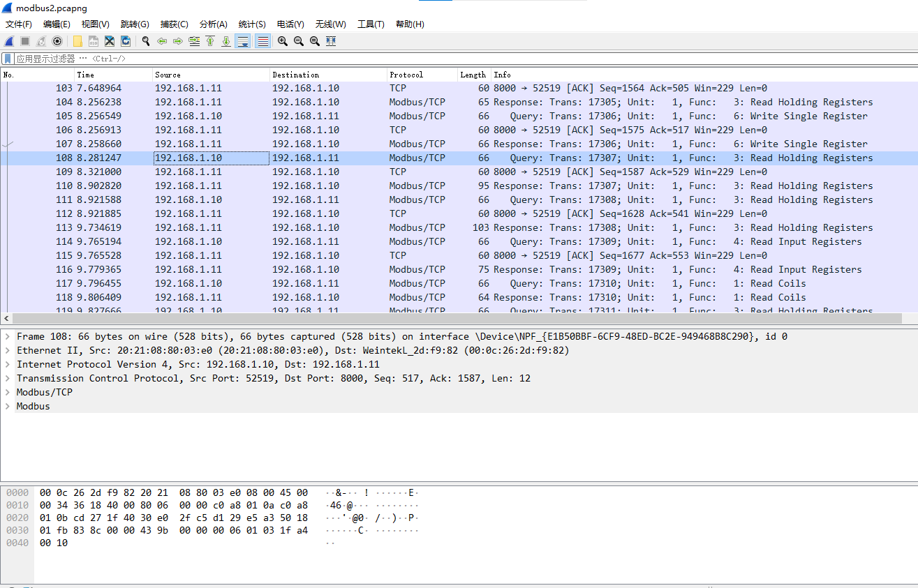The width and height of the screenshot is (918, 588).
Task: Click the resize columns icon
Action: click(x=331, y=41)
